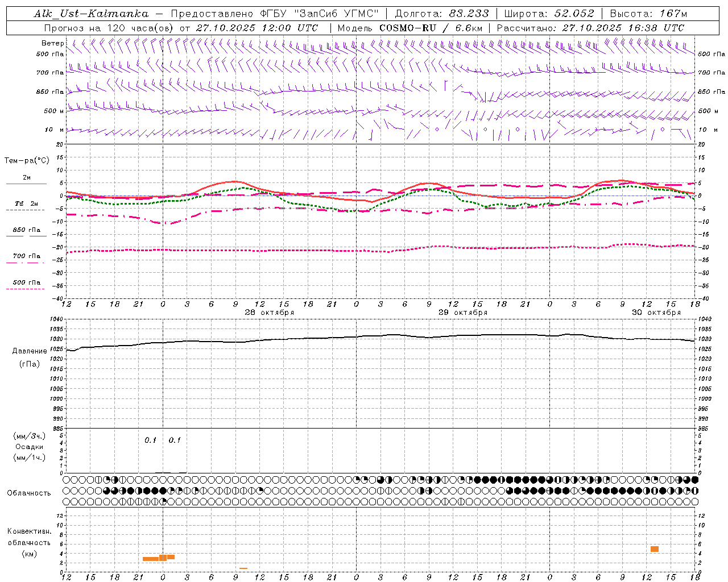Click the 500 гПа dotted entry in temperature legend
Viewport: 728px width, 582px height.
pyautogui.click(x=26, y=282)
